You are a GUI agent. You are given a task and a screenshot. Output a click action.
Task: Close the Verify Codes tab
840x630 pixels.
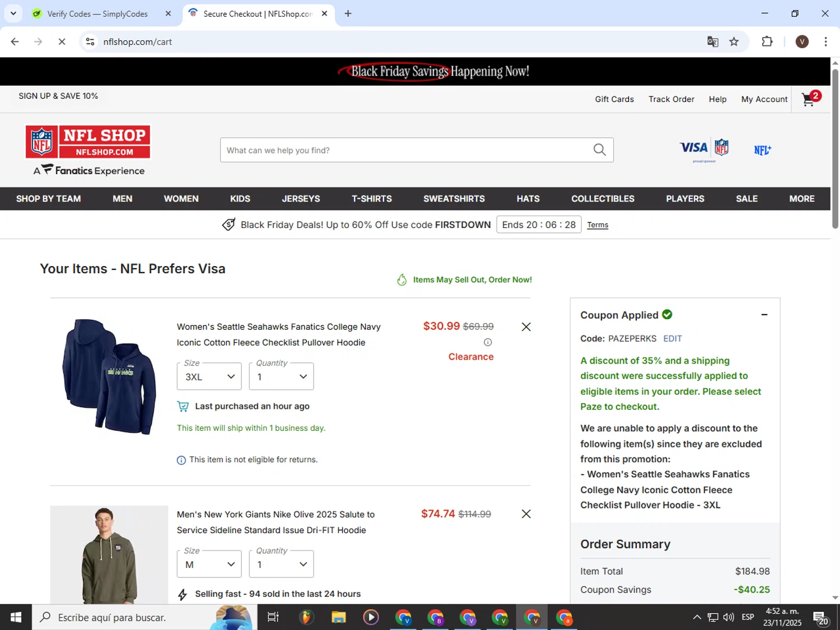coord(168,13)
